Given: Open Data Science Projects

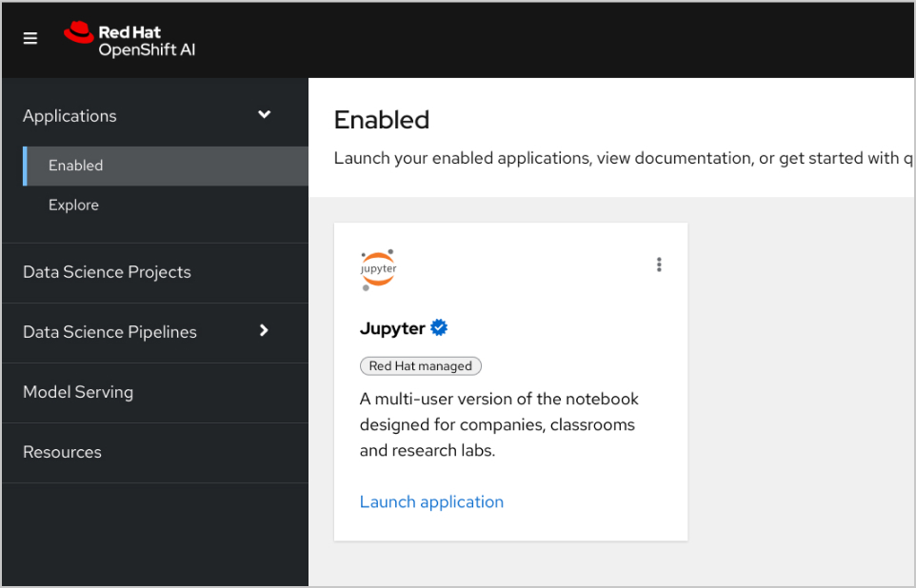Looking at the screenshot, I should click(107, 272).
